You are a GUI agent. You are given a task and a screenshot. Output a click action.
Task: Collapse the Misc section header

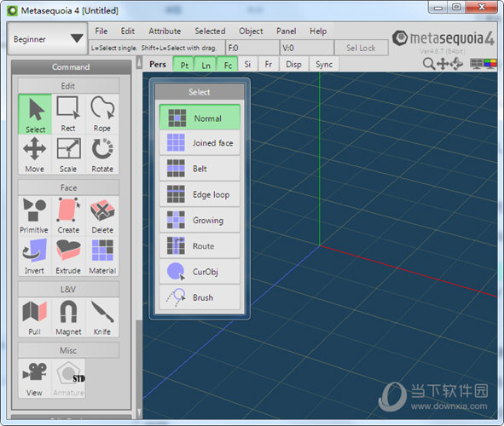tap(68, 350)
